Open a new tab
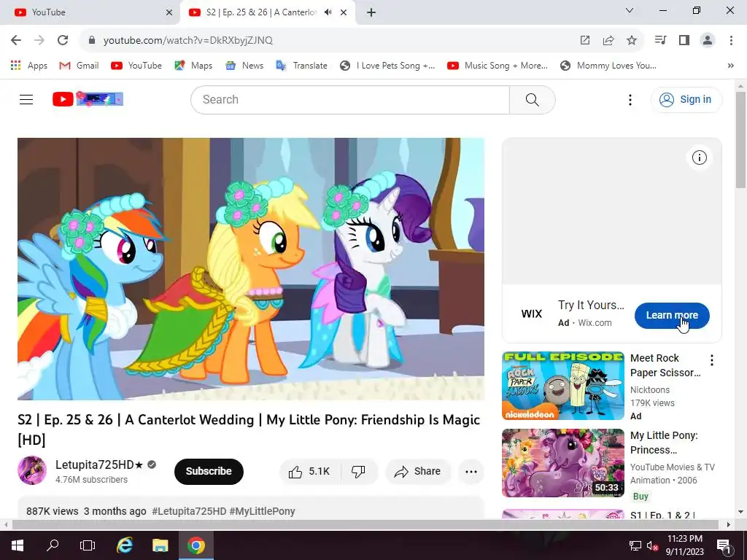 point(371,12)
